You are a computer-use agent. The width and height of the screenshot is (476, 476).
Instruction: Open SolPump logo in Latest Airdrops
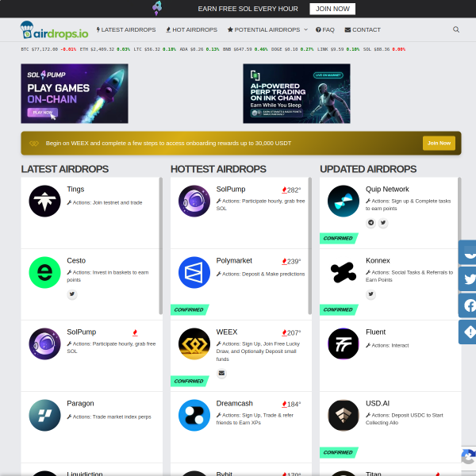point(44,344)
